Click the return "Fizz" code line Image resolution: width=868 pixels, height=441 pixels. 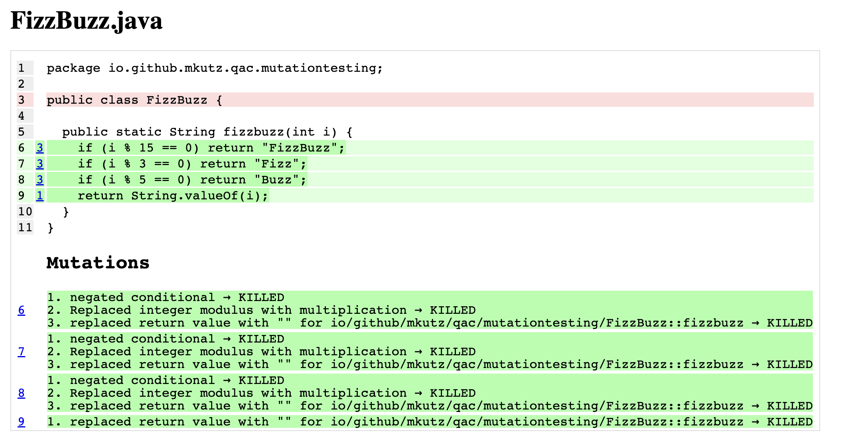(x=192, y=164)
